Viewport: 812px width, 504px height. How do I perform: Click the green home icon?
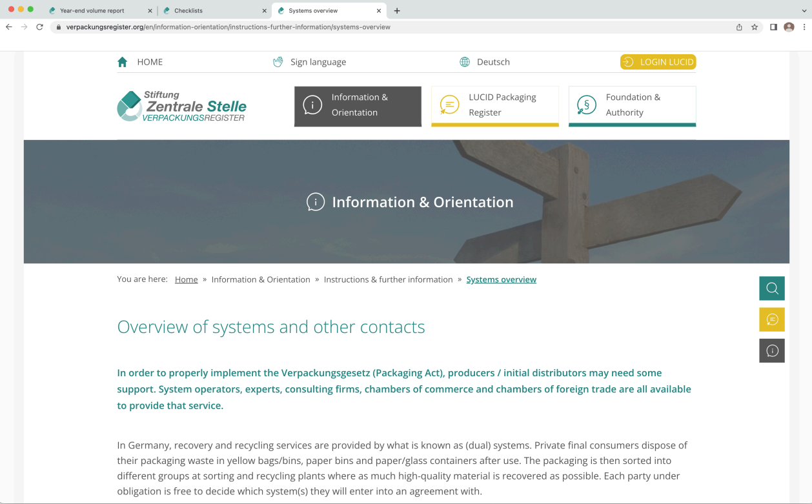[123, 62]
